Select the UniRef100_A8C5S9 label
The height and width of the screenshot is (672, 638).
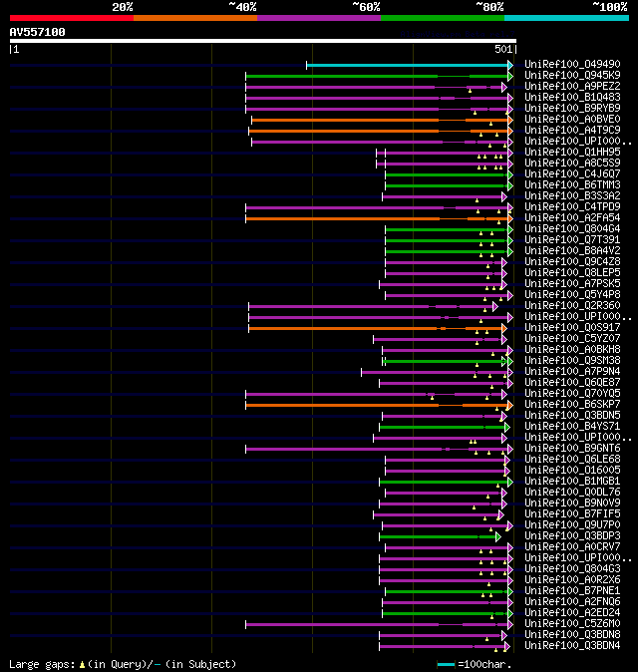tap(572, 164)
